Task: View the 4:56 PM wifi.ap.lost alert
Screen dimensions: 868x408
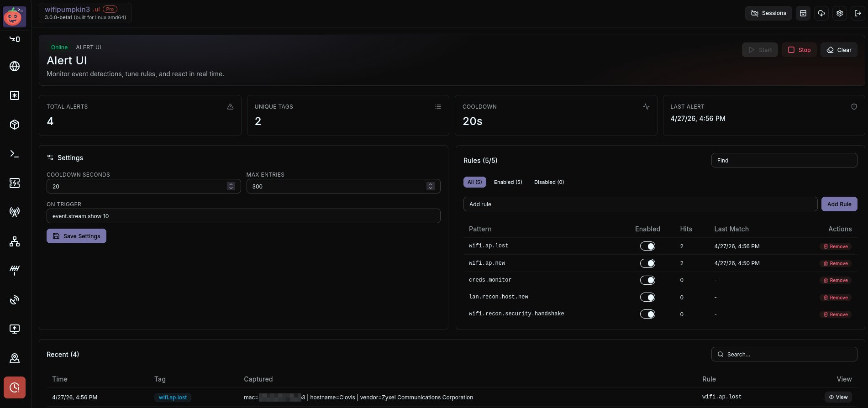Action: point(838,397)
